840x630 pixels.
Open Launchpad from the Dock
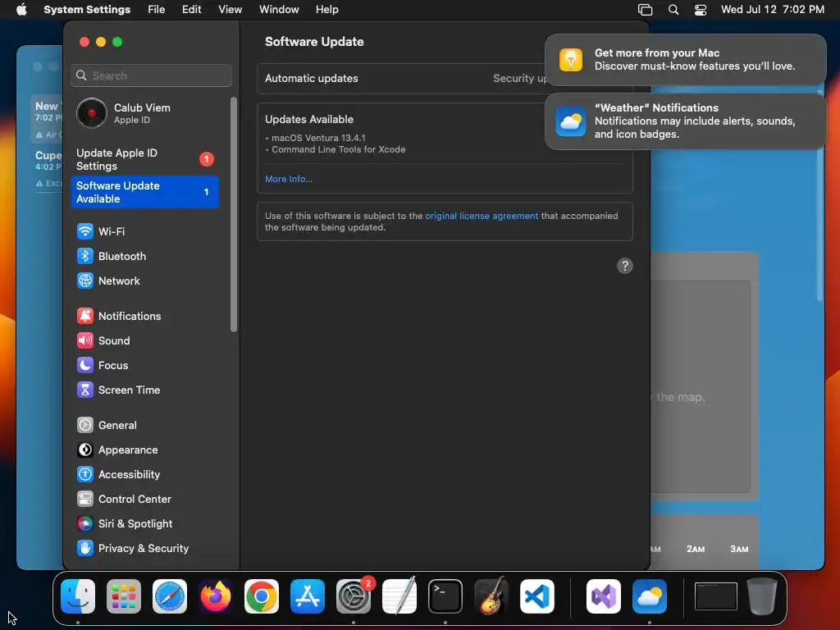[x=124, y=596]
